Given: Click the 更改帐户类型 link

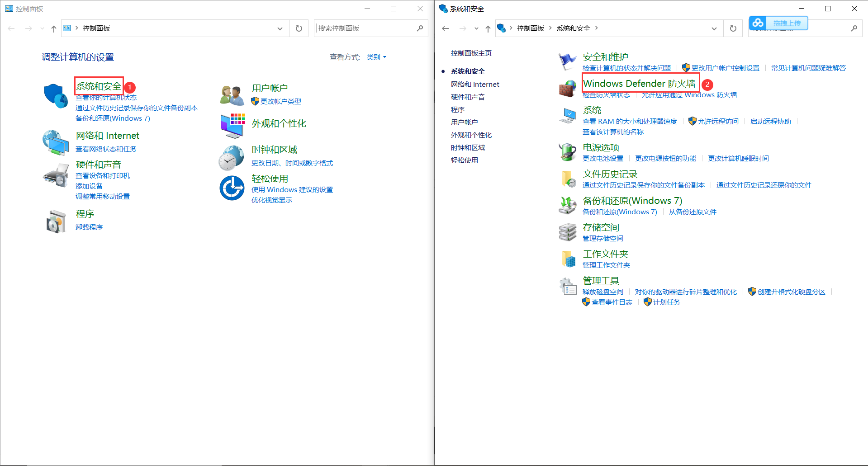Looking at the screenshot, I should click(x=281, y=102).
